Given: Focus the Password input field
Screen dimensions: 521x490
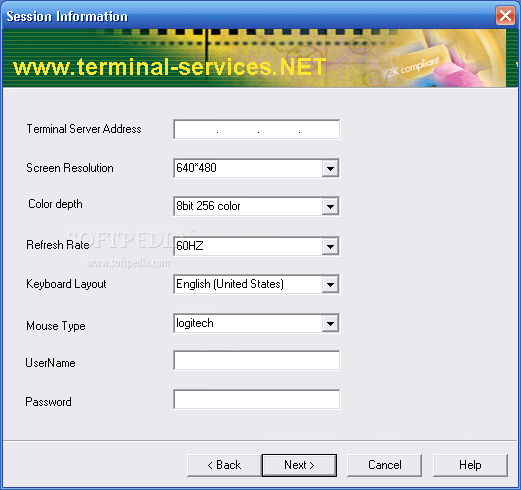Looking at the screenshot, I should click(257, 399).
